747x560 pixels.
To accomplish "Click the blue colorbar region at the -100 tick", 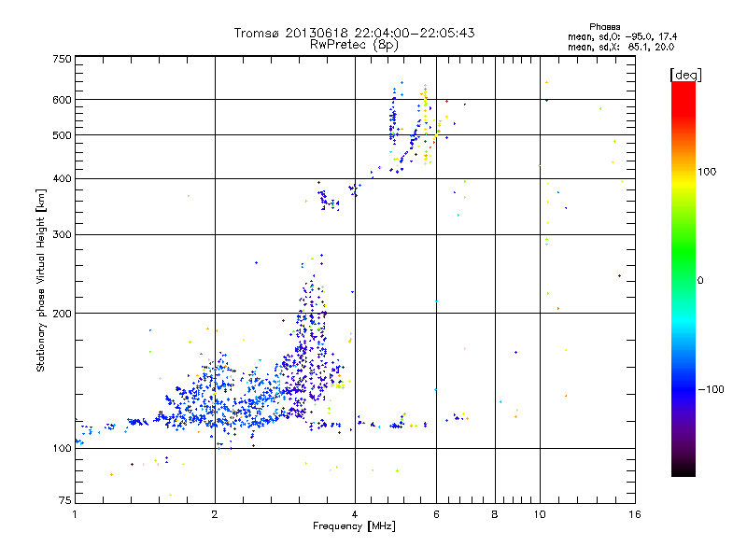I will pos(684,389).
